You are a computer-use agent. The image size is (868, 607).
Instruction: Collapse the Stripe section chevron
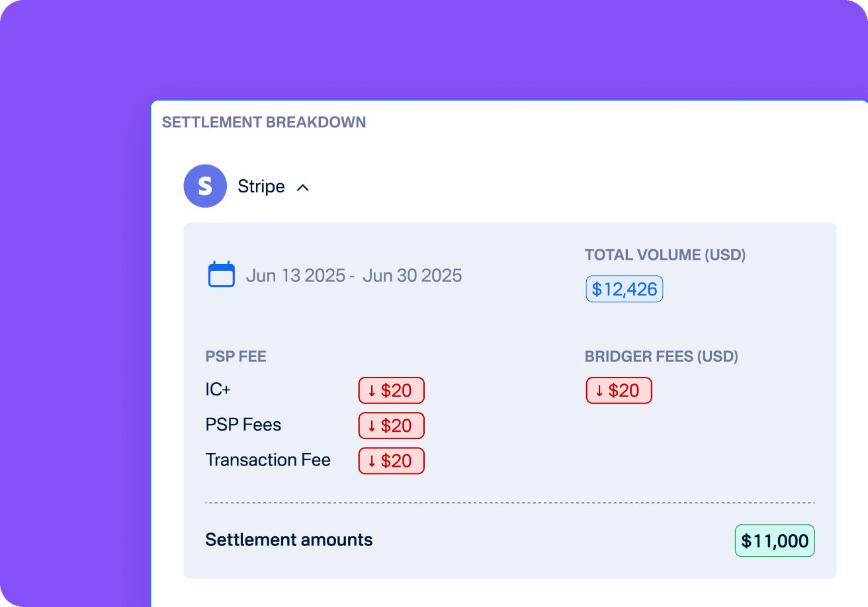(x=303, y=187)
